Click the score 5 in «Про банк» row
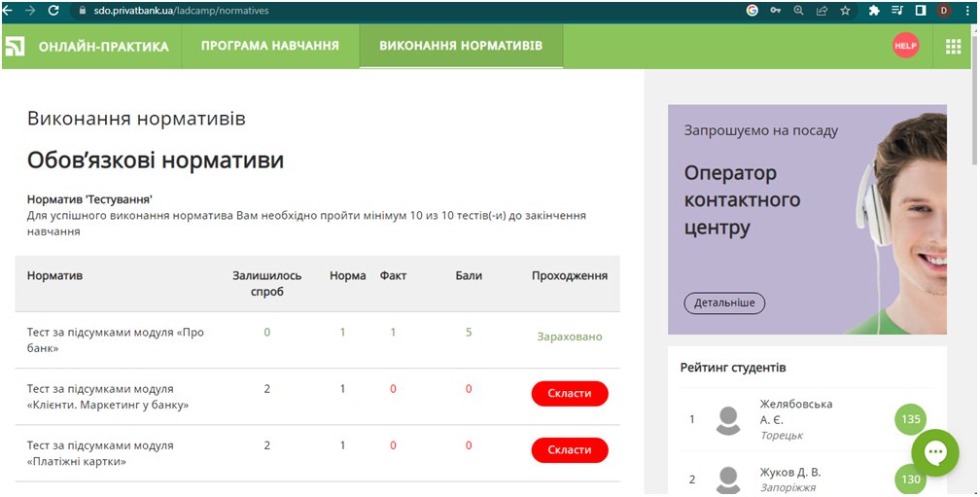 click(x=469, y=332)
